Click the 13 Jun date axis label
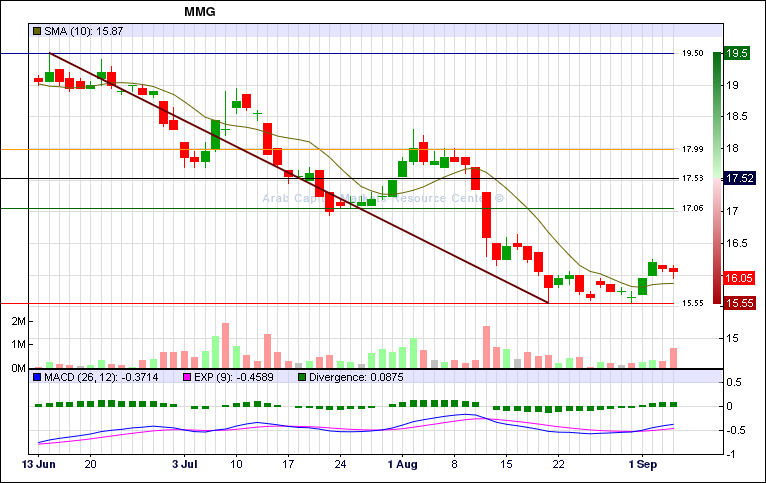 pyautogui.click(x=39, y=464)
